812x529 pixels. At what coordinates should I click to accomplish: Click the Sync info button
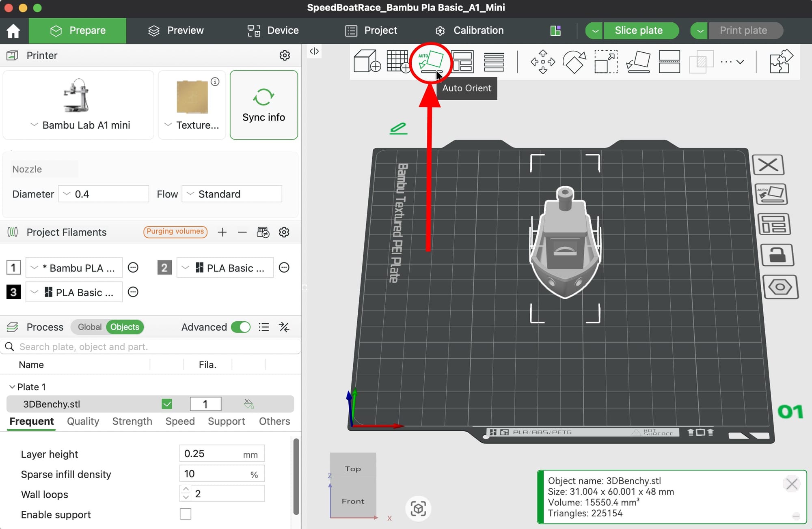264,105
